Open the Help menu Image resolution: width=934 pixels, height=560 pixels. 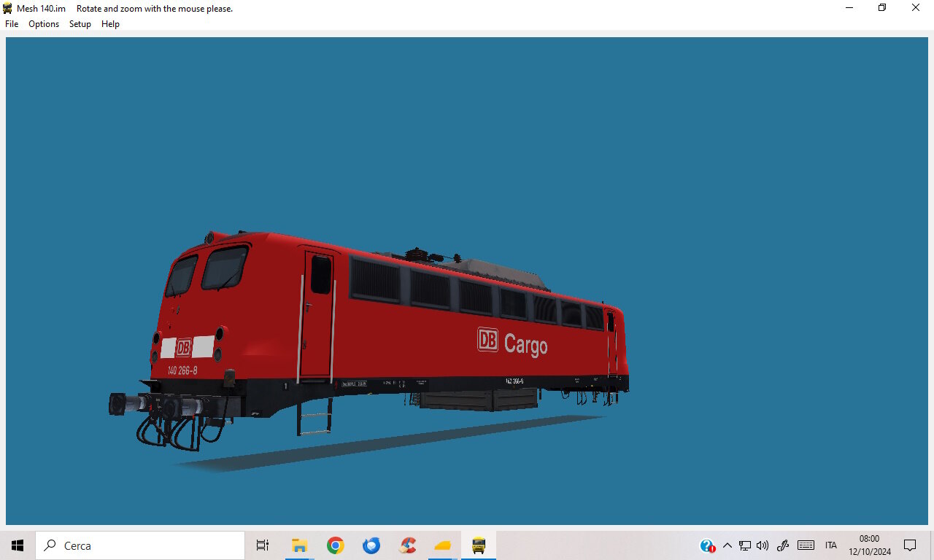click(110, 24)
